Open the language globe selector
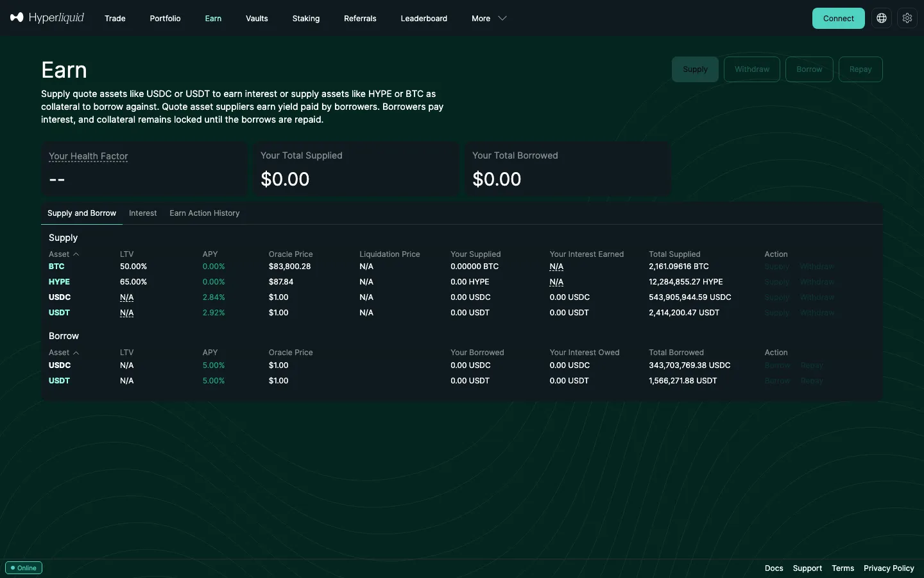This screenshot has width=924, height=578. 882,18
